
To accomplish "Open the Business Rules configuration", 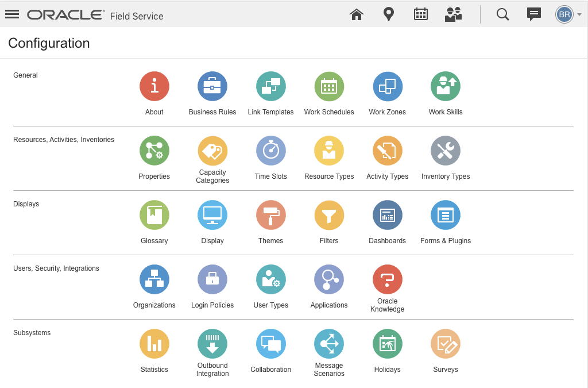I will [212, 86].
